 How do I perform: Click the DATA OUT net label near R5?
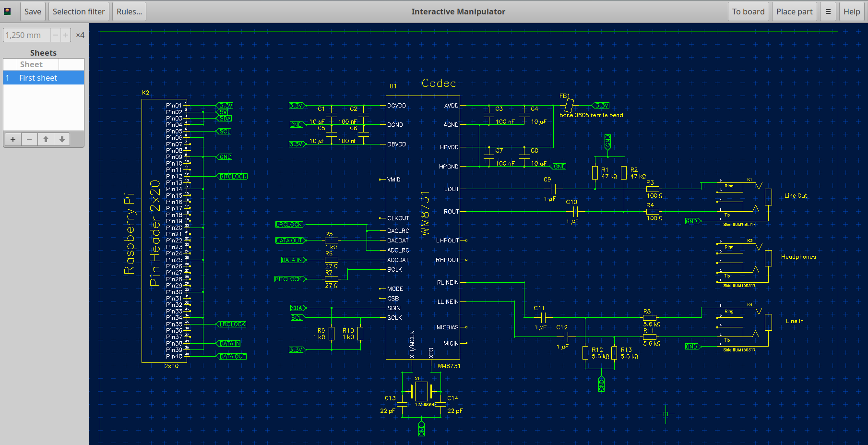coord(290,241)
